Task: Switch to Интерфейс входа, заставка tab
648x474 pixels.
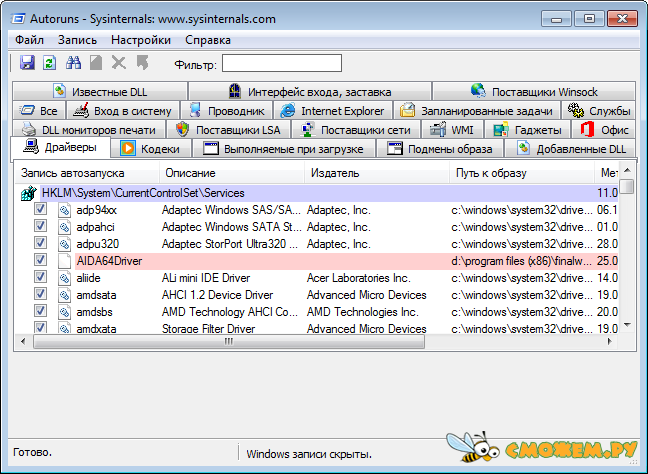Action: pyautogui.click(x=310, y=91)
